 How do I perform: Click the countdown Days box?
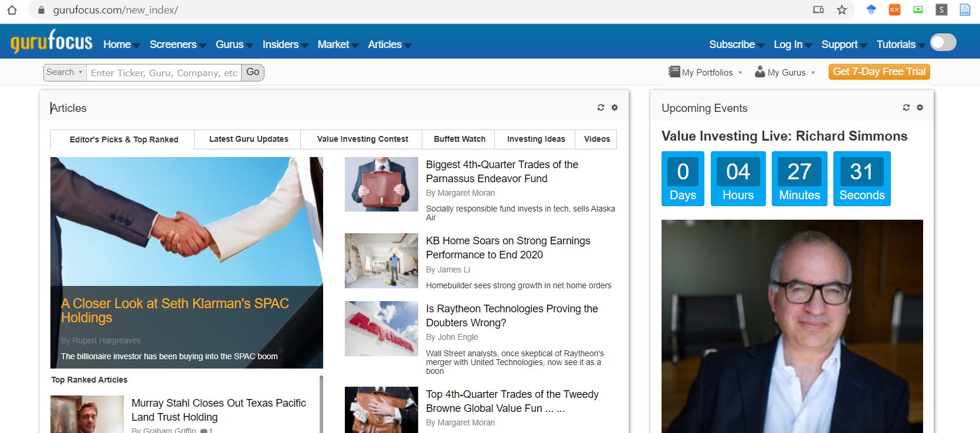[683, 179]
